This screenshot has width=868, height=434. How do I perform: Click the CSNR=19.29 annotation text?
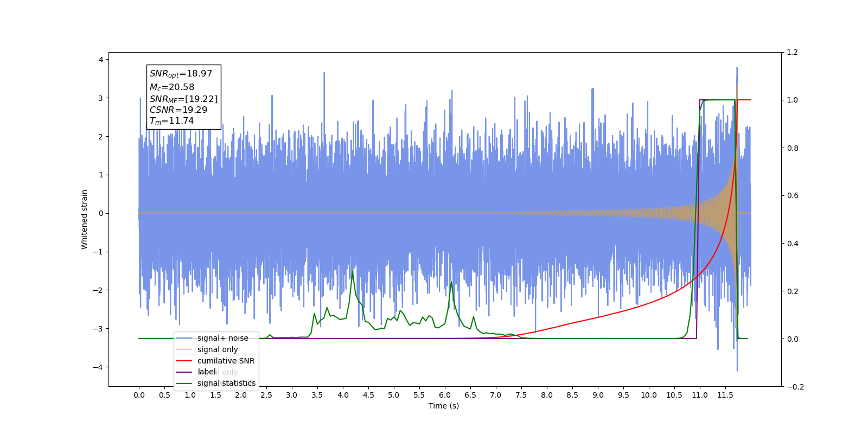tap(178, 110)
